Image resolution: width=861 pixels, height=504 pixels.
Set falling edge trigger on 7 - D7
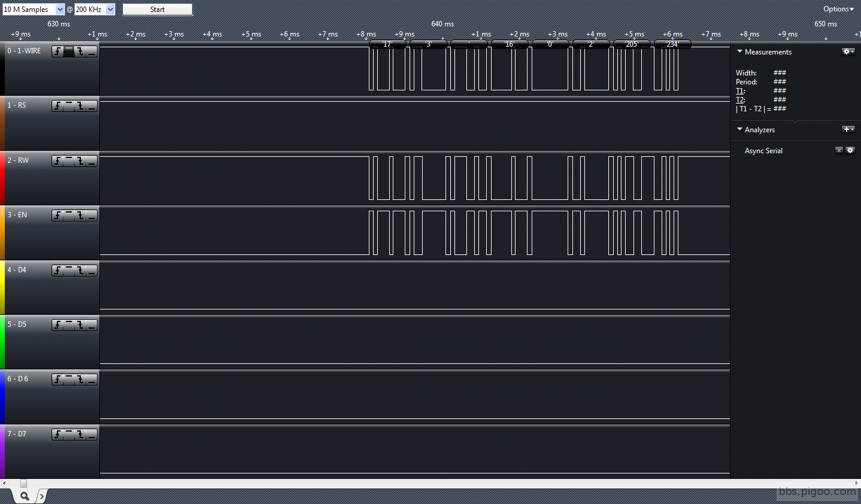point(80,435)
